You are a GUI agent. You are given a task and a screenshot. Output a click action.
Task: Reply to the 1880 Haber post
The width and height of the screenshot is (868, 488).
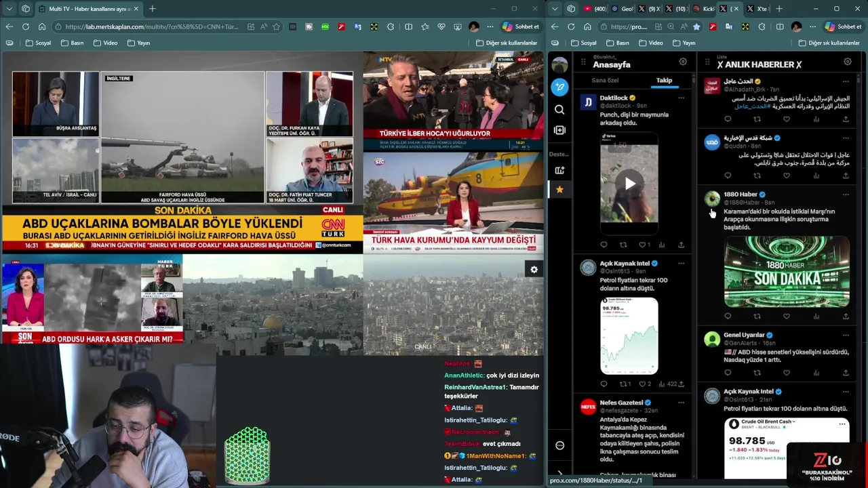tap(728, 316)
